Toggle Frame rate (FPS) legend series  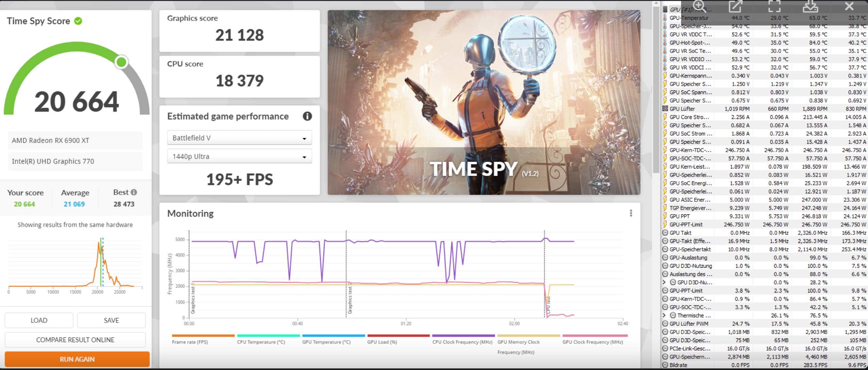190,342
